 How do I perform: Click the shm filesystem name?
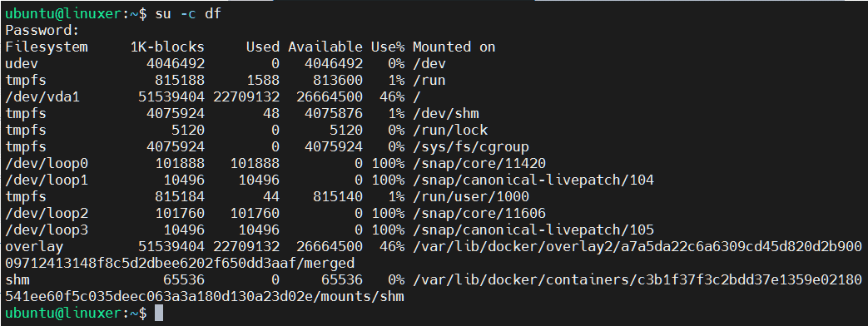(17, 279)
